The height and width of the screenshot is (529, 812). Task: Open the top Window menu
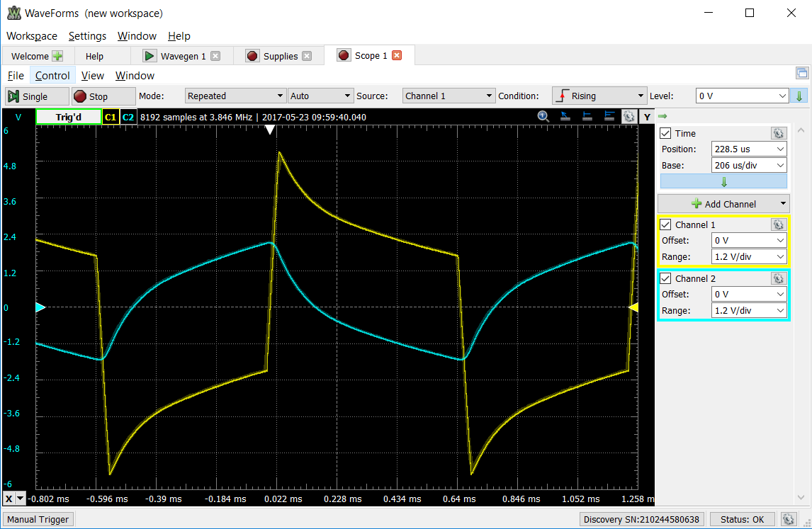point(137,35)
